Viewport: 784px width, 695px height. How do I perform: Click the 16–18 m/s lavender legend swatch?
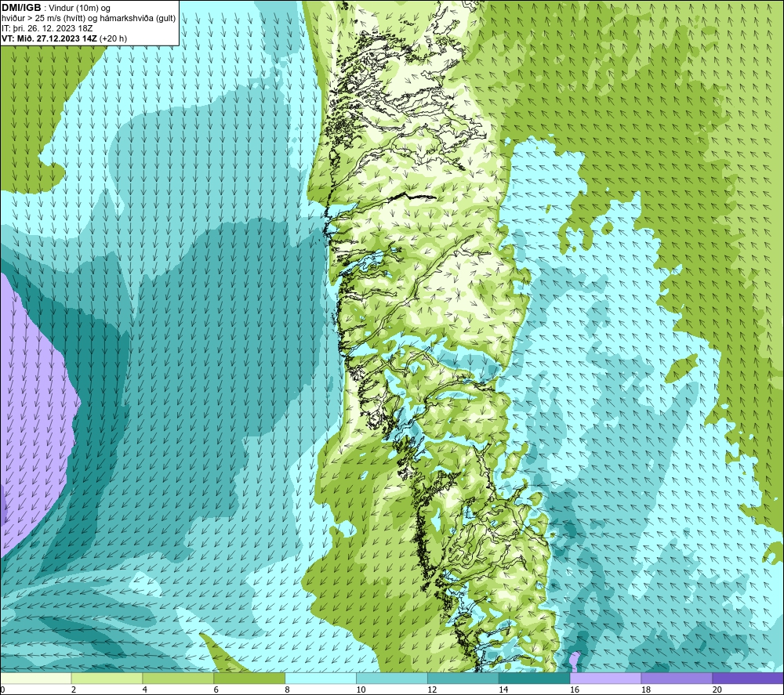[605, 678]
